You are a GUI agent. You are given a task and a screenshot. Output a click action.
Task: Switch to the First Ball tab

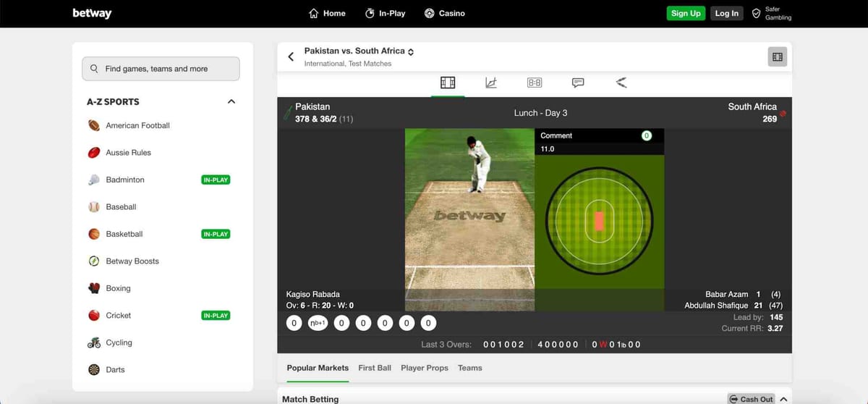click(x=375, y=368)
